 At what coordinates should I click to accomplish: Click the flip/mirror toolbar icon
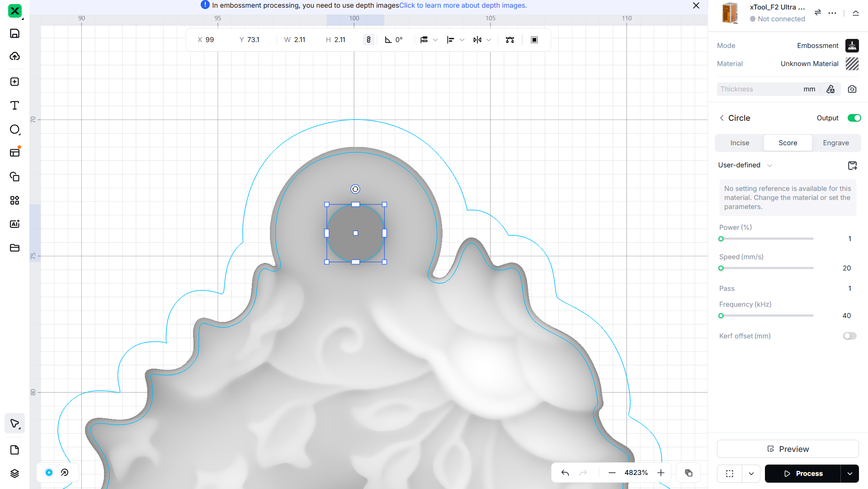click(477, 40)
